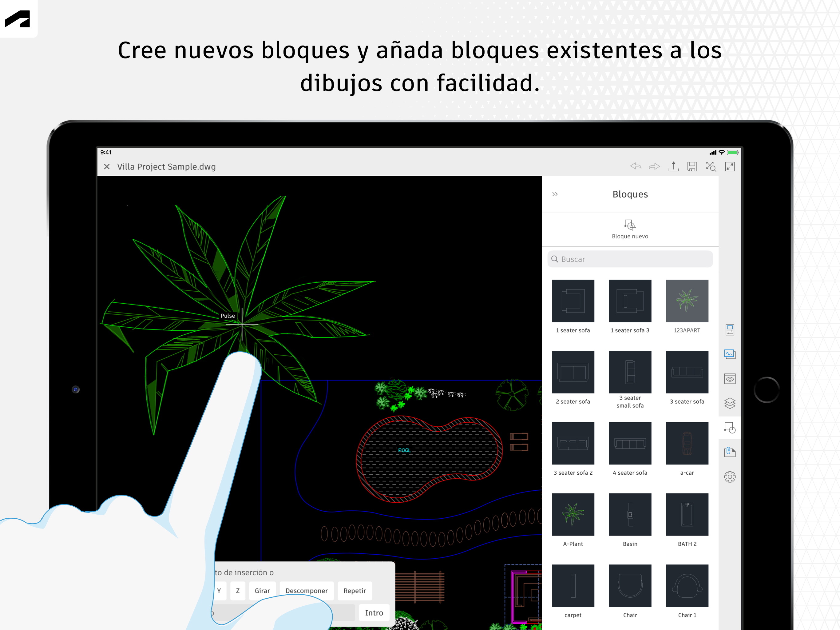Image resolution: width=840 pixels, height=630 pixels.
Task: Open the settings gear in sidebar
Action: [x=730, y=476]
